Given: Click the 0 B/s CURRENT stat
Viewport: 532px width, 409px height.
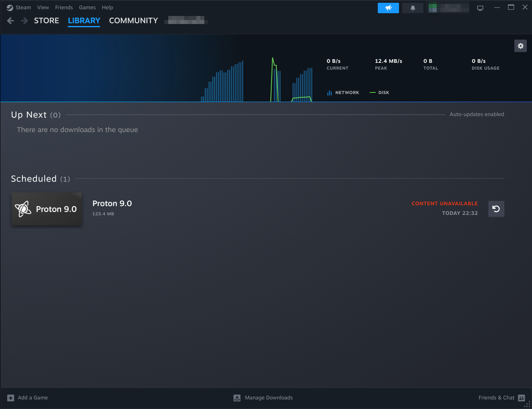Looking at the screenshot, I should pyautogui.click(x=338, y=64).
